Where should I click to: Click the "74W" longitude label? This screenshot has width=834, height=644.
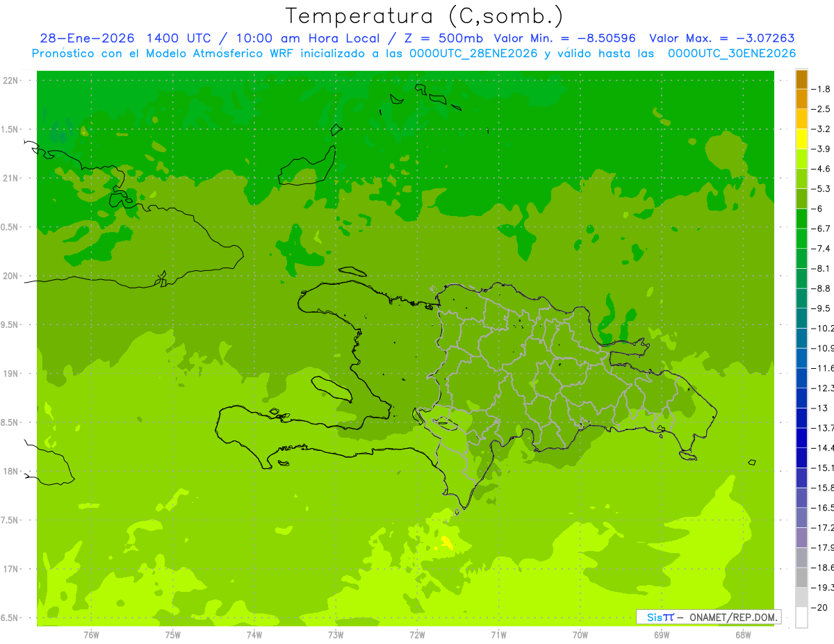(254, 635)
